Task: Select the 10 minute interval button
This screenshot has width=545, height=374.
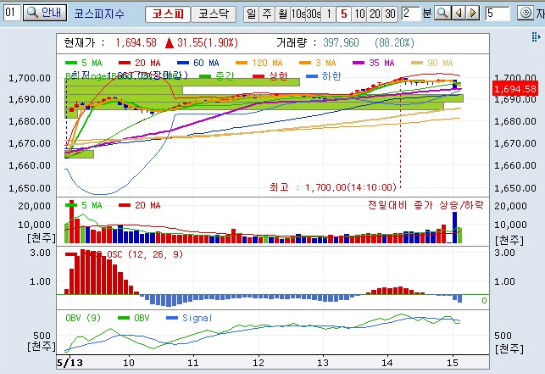Action: (x=359, y=14)
